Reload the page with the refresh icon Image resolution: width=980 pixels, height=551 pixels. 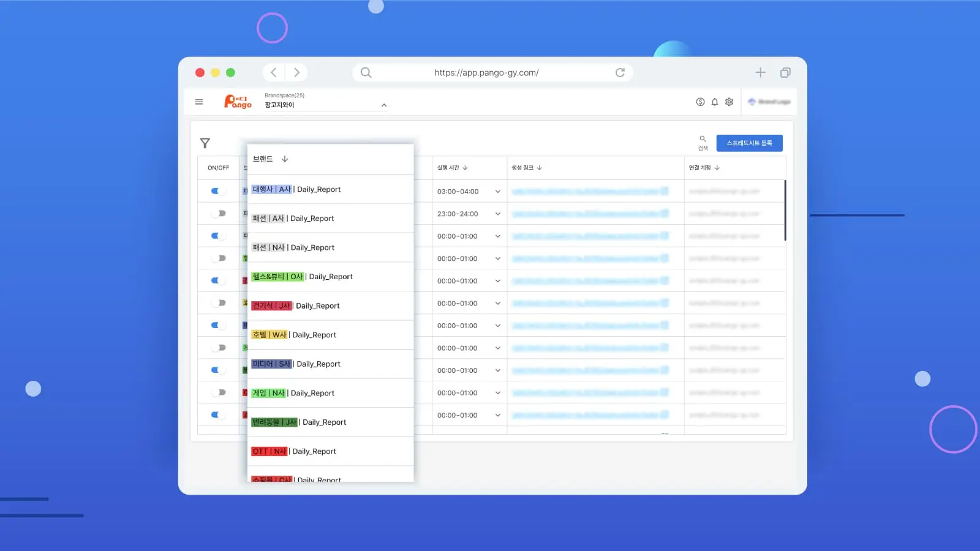(x=620, y=73)
